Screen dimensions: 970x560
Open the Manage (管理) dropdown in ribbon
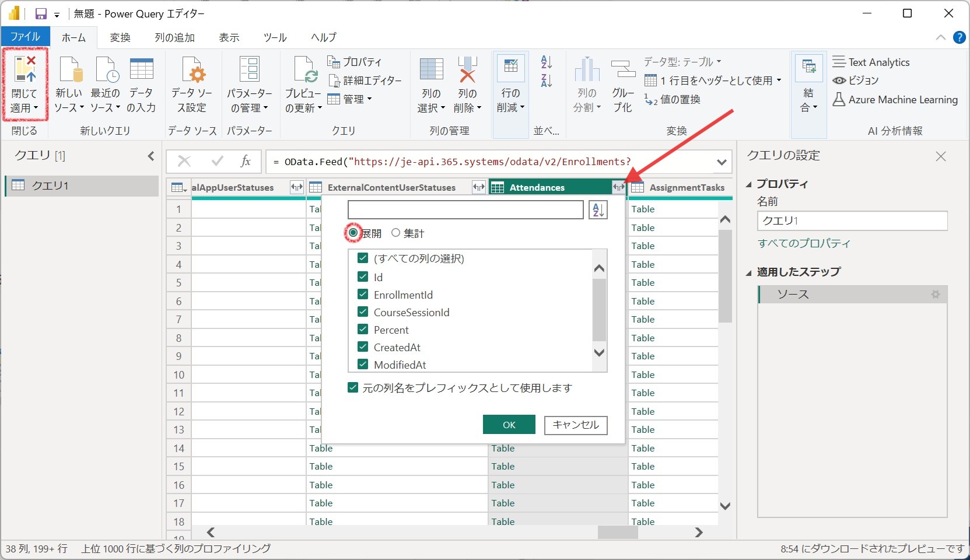point(350,99)
